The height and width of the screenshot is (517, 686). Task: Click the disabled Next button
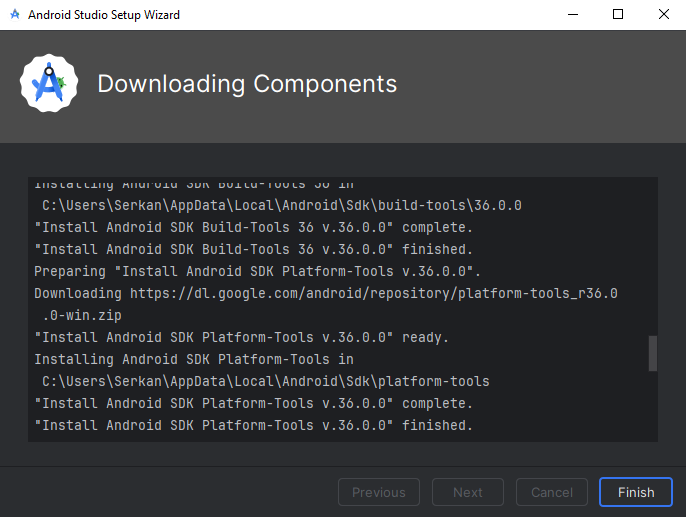[468, 492]
